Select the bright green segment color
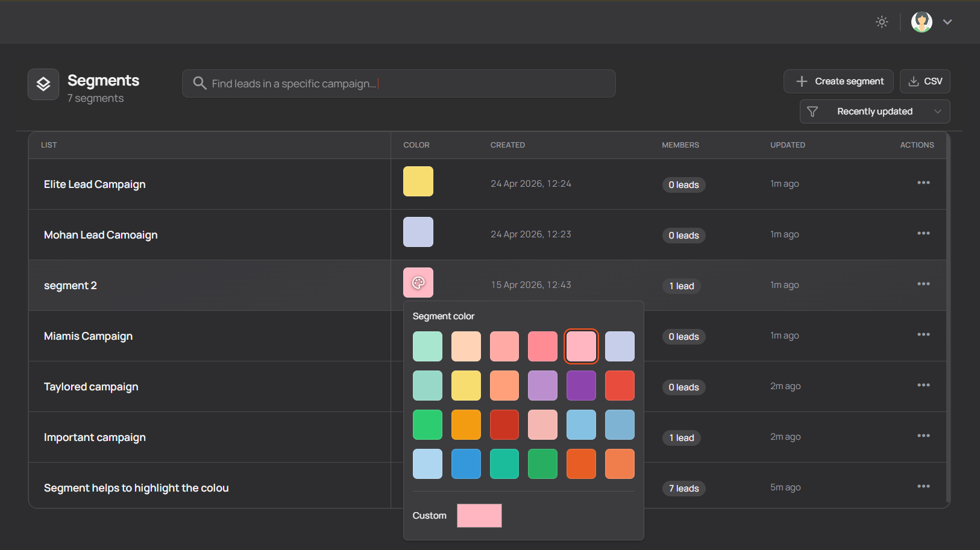The image size is (980, 550). point(427,425)
